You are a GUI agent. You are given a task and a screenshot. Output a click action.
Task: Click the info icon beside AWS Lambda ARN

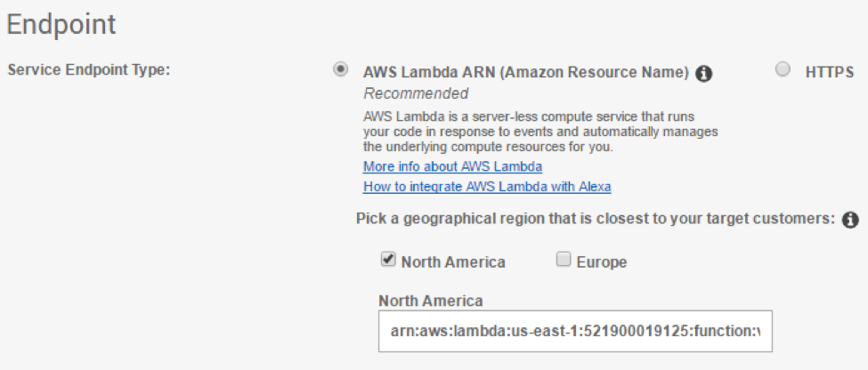pos(704,73)
